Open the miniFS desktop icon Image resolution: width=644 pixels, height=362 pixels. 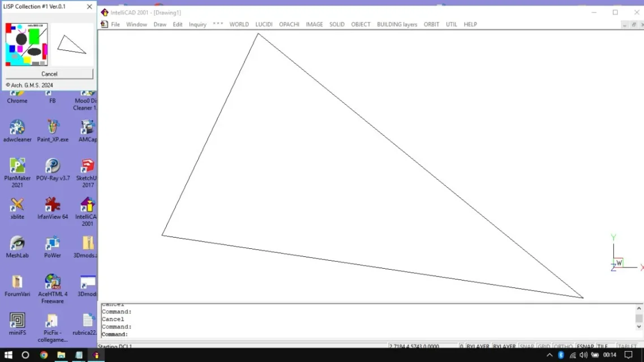pyautogui.click(x=17, y=324)
